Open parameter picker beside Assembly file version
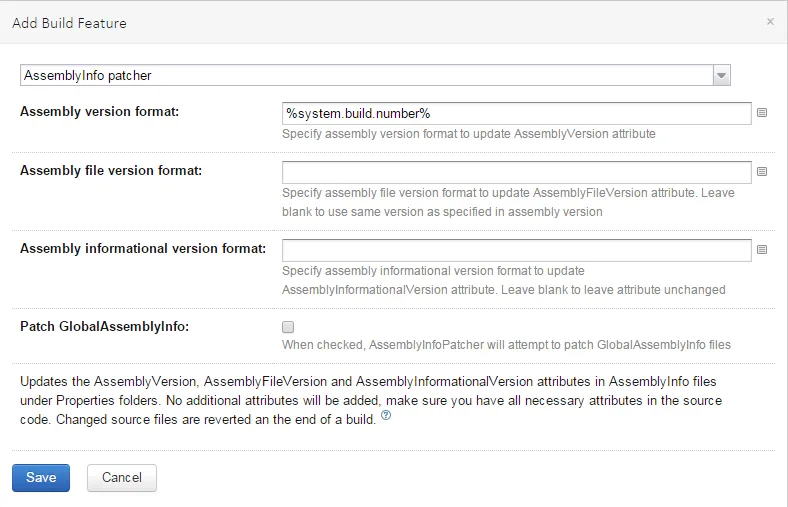788x507 pixels. 762,172
